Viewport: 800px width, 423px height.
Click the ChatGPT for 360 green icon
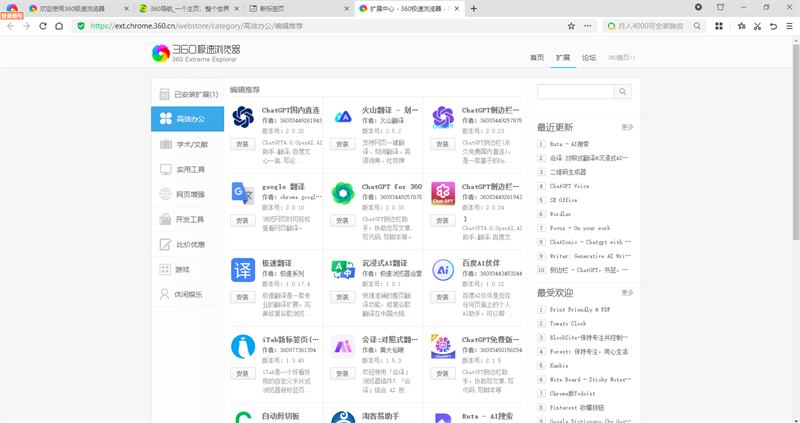click(343, 193)
